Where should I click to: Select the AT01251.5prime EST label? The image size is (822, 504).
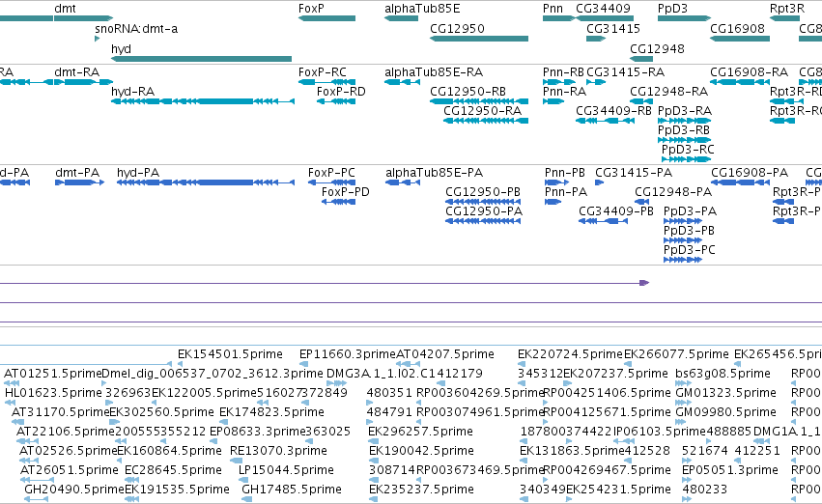(x=52, y=374)
